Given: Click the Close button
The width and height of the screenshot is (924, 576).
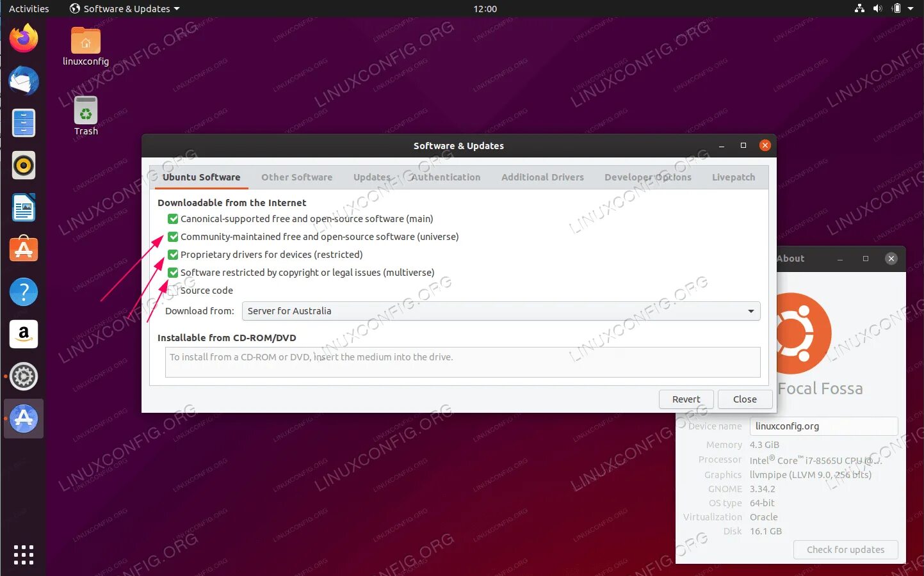Looking at the screenshot, I should pyautogui.click(x=745, y=399).
